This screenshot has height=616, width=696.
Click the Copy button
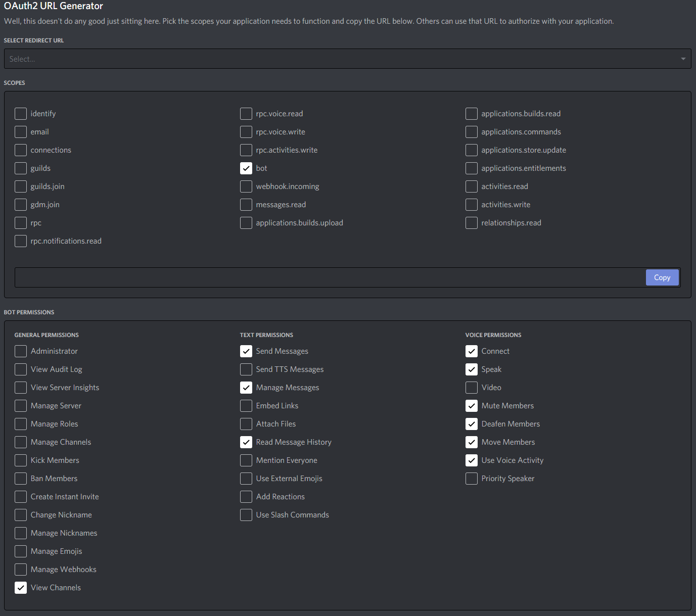[662, 277]
